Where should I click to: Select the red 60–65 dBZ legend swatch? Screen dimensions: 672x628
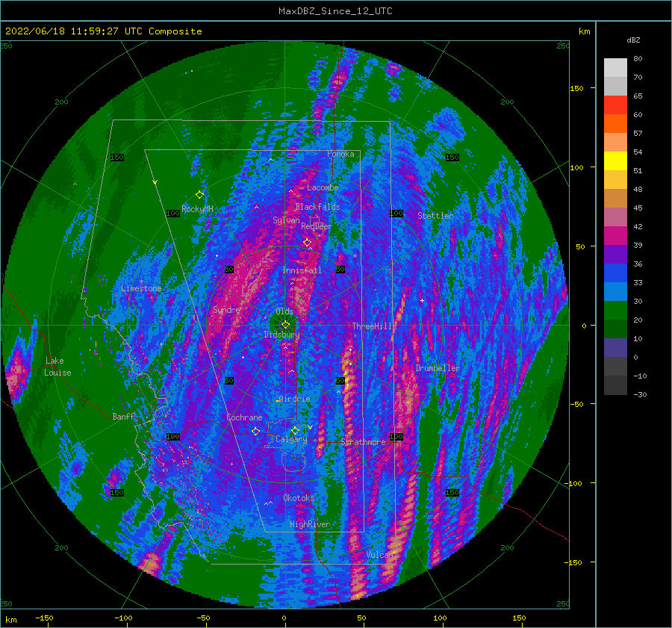click(x=615, y=105)
